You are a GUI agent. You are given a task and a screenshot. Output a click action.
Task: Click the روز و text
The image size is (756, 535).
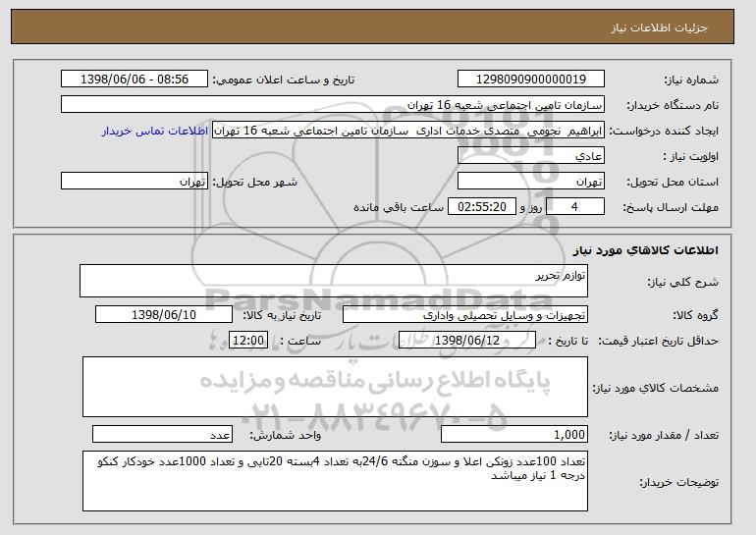[x=531, y=207]
